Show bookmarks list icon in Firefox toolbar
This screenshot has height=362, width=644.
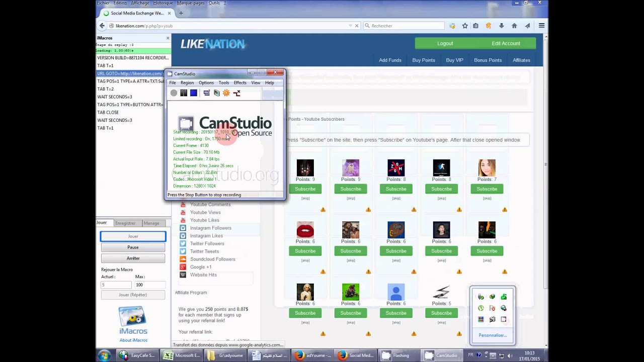(476, 26)
